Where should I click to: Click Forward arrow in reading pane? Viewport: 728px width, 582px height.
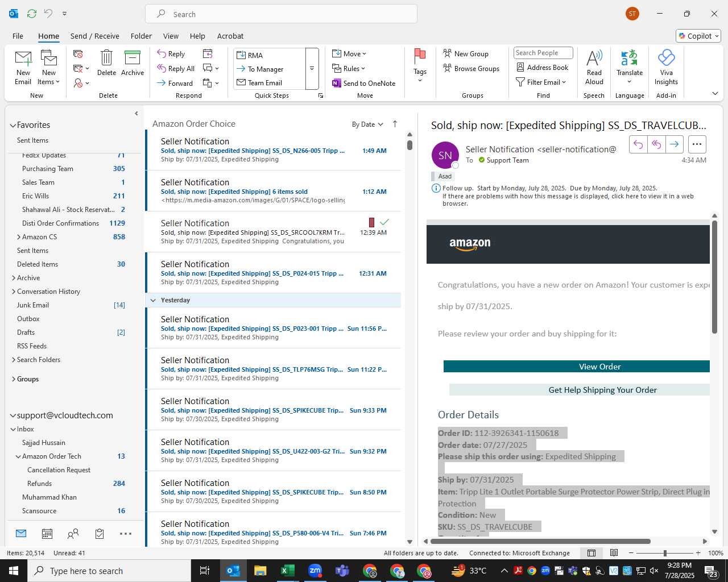674,144
